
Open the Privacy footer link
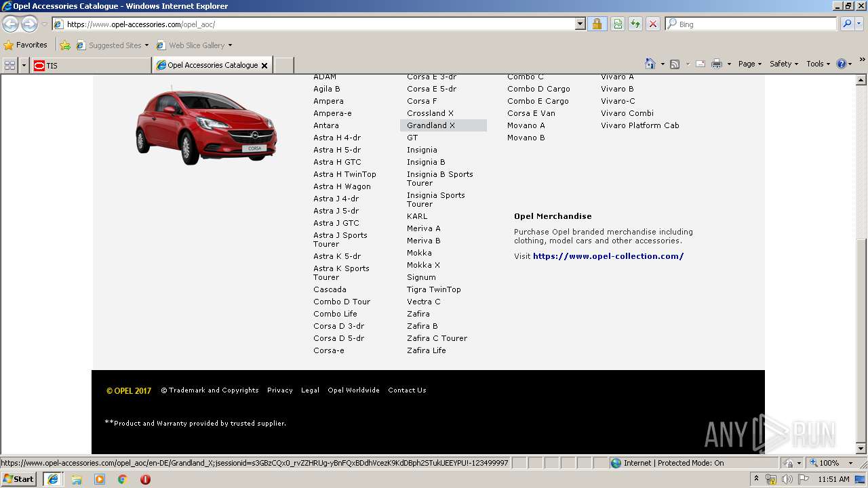pos(279,390)
